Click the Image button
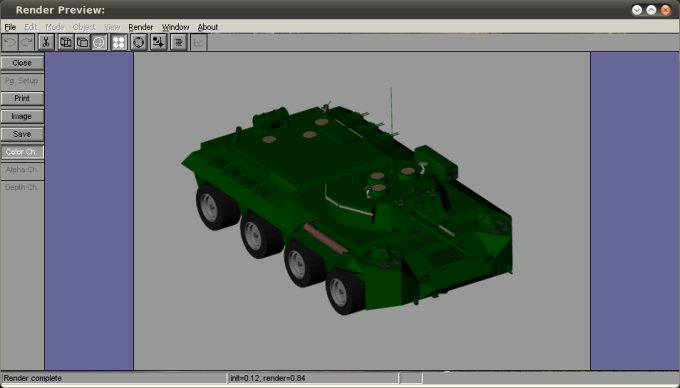This screenshot has width=680, height=388. coord(22,116)
